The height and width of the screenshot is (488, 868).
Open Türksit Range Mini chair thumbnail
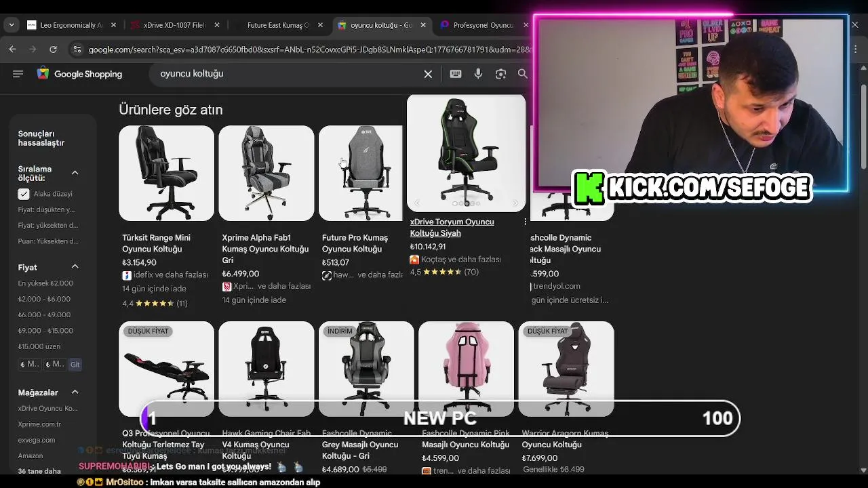pos(166,173)
